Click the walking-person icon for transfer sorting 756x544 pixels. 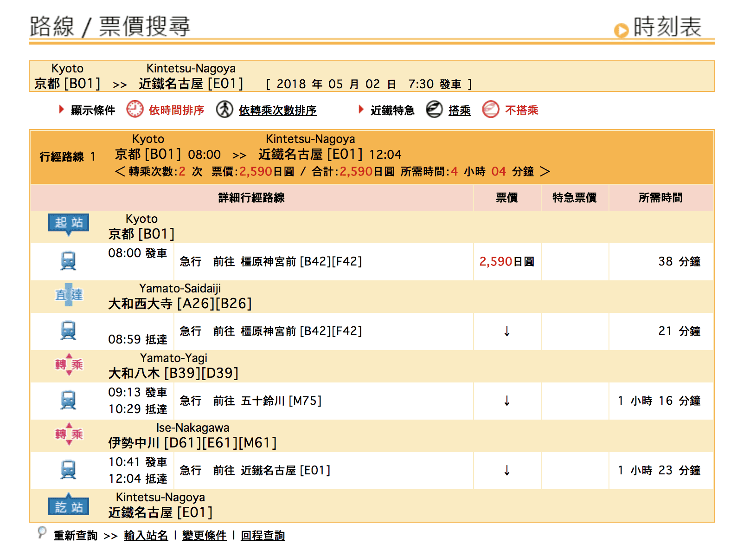(x=224, y=110)
